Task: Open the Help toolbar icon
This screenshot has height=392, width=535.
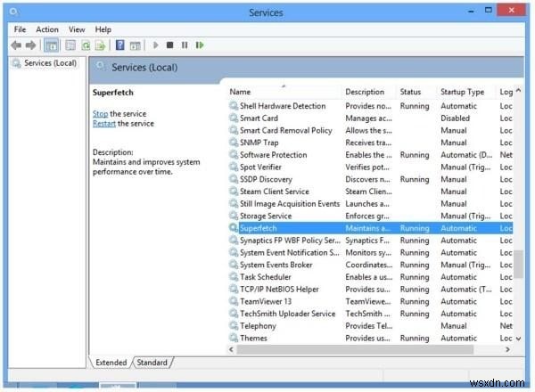Action: [120, 45]
